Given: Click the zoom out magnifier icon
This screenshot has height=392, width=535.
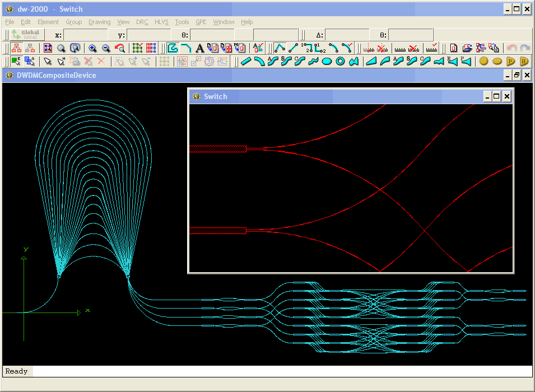Looking at the screenshot, I should click(x=106, y=48).
